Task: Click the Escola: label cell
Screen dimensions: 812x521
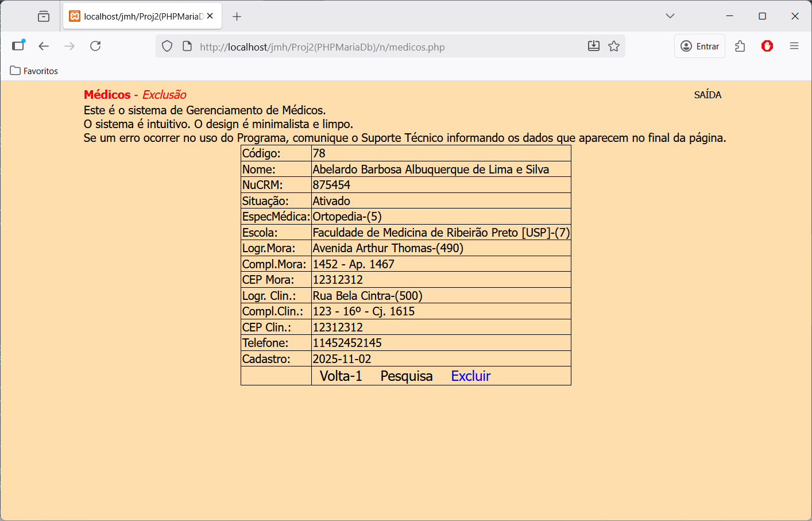Action: [x=276, y=232]
